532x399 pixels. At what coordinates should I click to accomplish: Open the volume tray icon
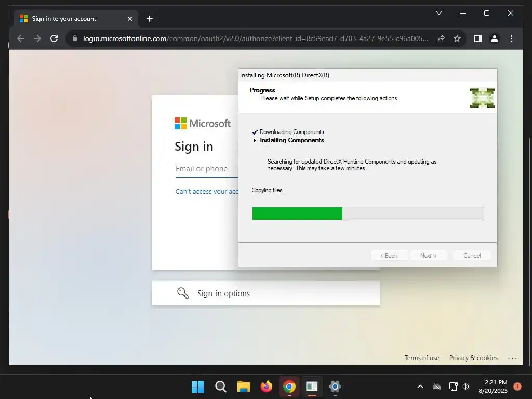pos(465,387)
